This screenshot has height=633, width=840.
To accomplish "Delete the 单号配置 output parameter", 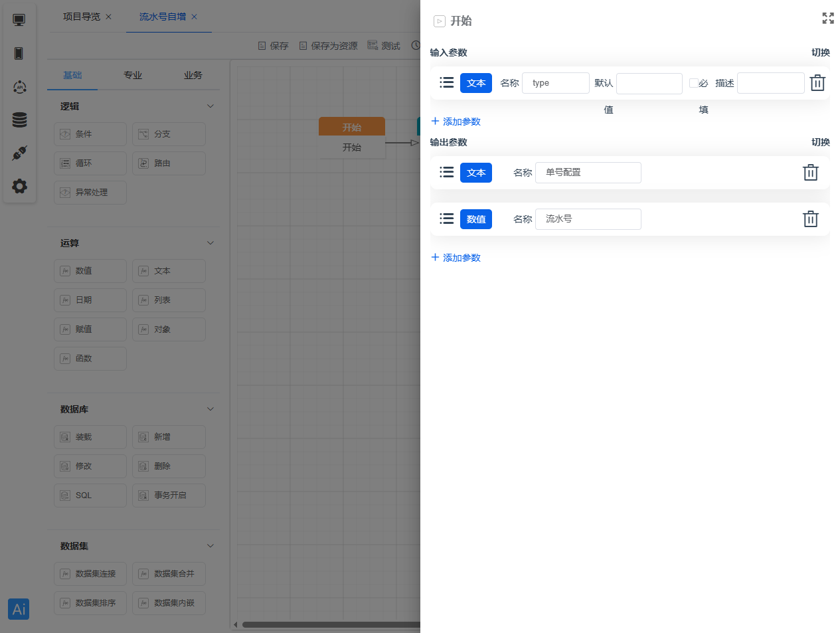I will pyautogui.click(x=810, y=173).
